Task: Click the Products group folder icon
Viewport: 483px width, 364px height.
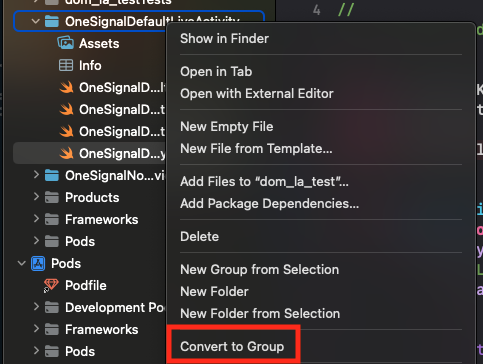Action: [x=52, y=197]
